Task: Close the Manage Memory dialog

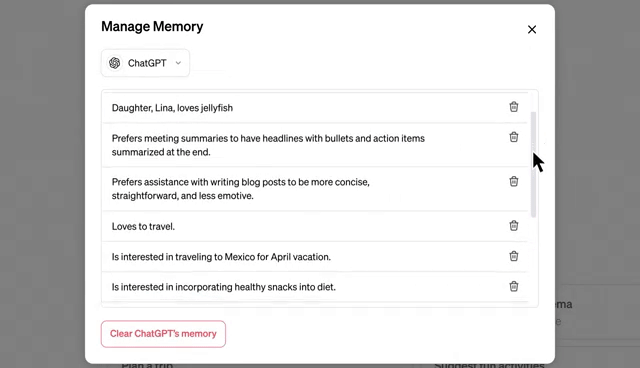Action: click(x=531, y=29)
